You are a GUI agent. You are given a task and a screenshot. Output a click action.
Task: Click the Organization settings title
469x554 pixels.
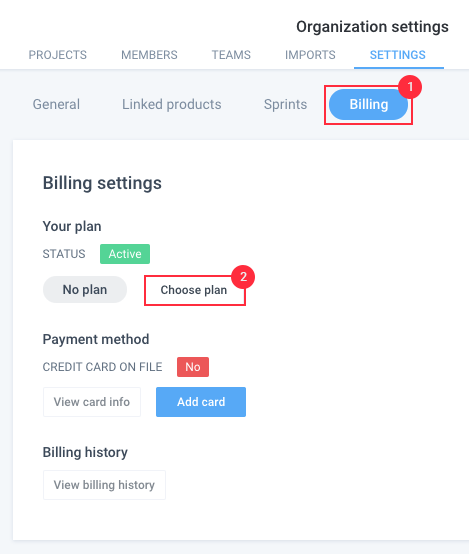pyautogui.click(x=373, y=27)
